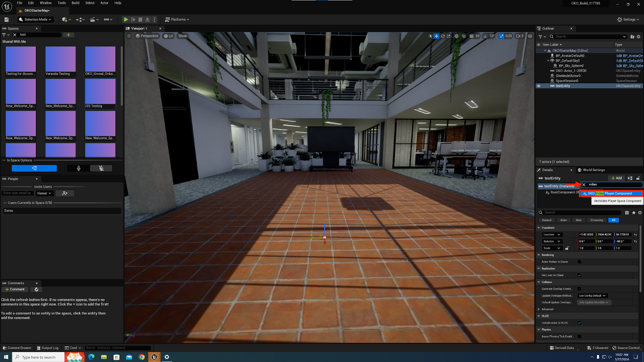The width and height of the screenshot is (644, 362).
Task: Click the refresh comments icon
Action: [36, 290]
